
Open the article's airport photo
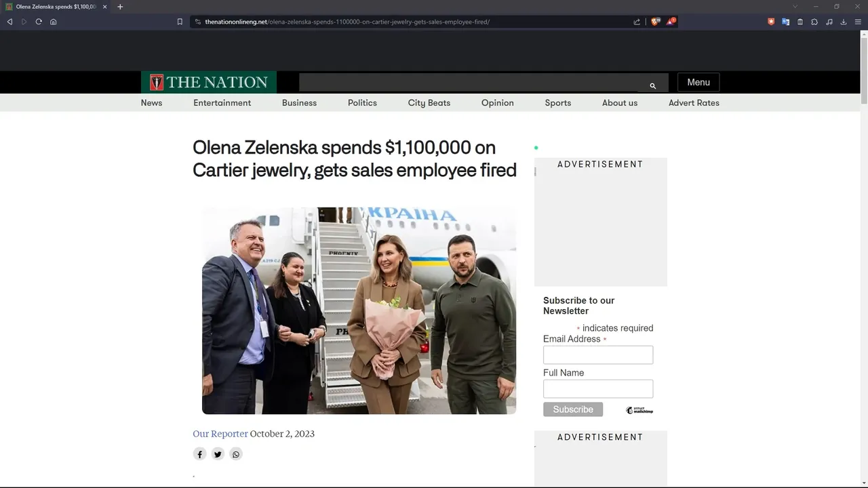pos(359,310)
